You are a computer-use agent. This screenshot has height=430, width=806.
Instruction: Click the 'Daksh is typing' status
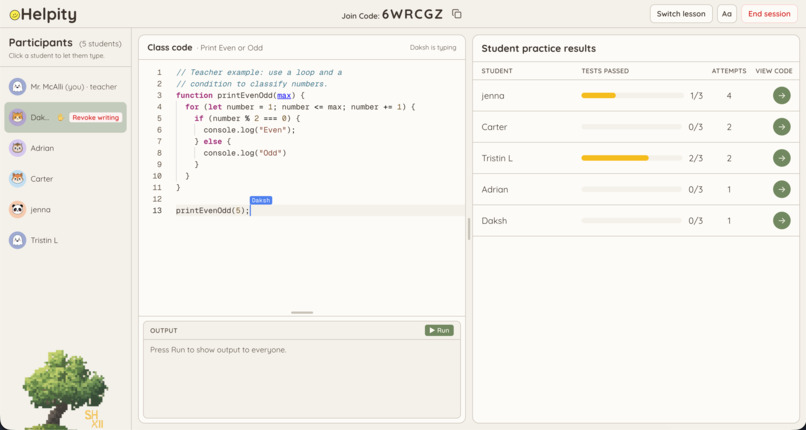coord(433,47)
